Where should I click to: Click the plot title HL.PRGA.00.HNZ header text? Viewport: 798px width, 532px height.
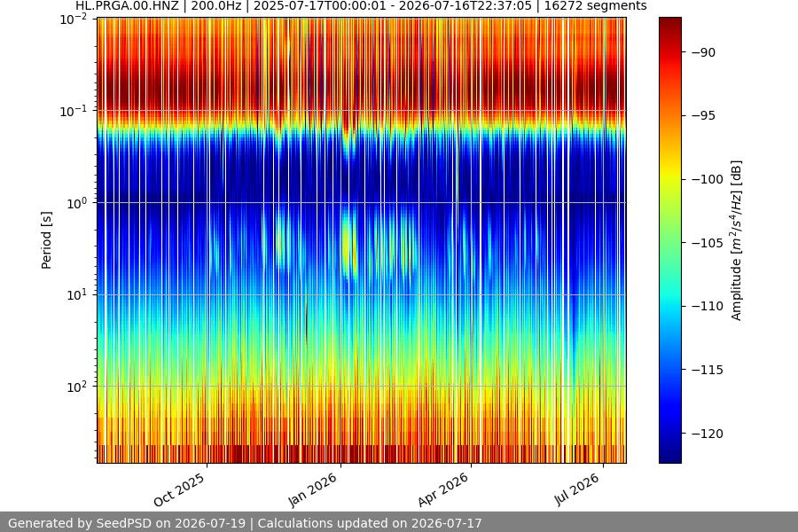(361, 6)
